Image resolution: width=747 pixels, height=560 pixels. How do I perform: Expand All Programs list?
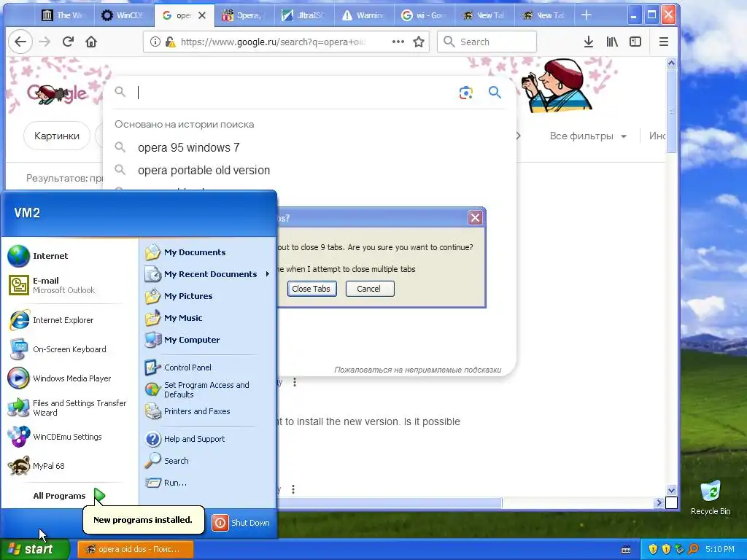(69, 496)
